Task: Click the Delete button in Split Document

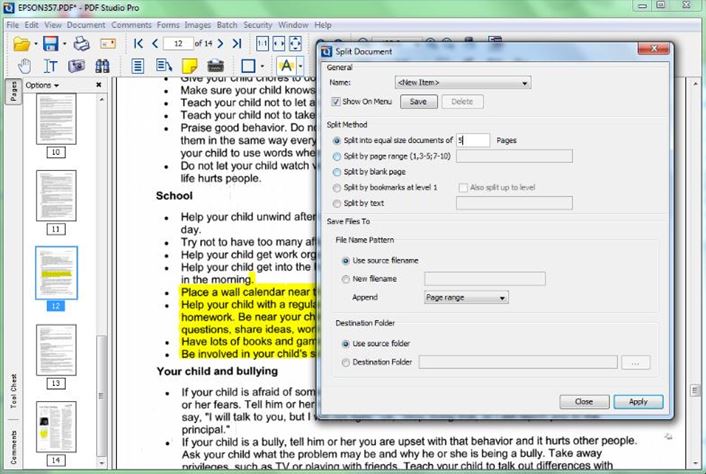Action: [x=462, y=102]
